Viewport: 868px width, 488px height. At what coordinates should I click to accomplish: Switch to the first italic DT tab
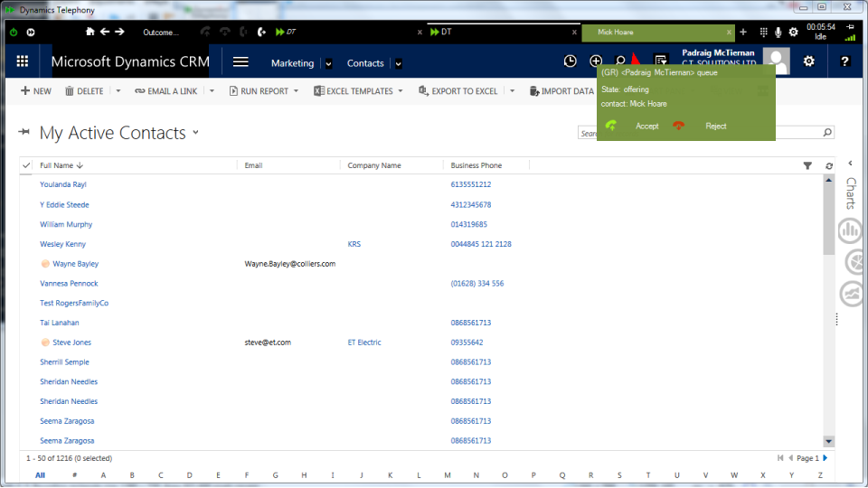coord(347,33)
